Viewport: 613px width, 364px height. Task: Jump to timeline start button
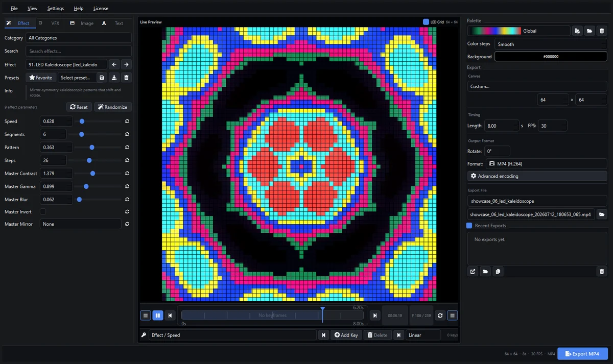pos(171,316)
